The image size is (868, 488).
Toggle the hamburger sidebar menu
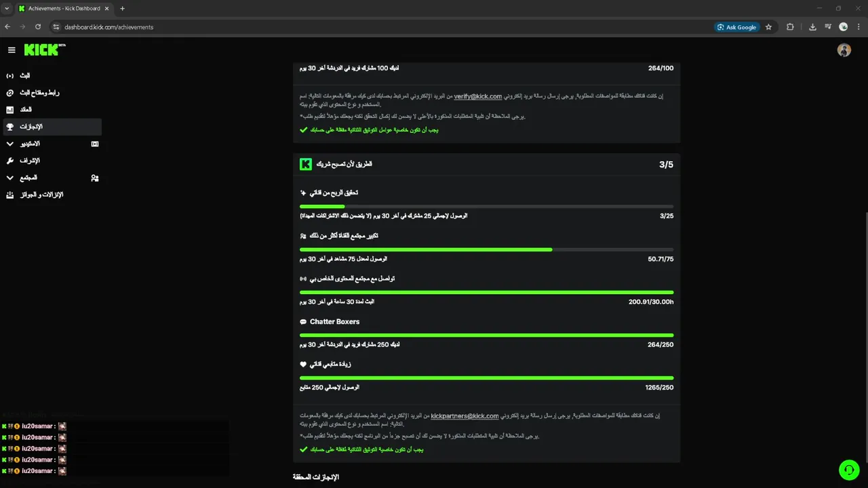pos(12,50)
